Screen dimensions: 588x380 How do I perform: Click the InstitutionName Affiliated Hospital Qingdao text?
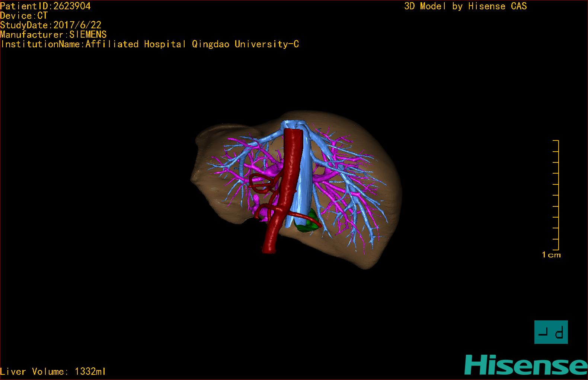(150, 44)
